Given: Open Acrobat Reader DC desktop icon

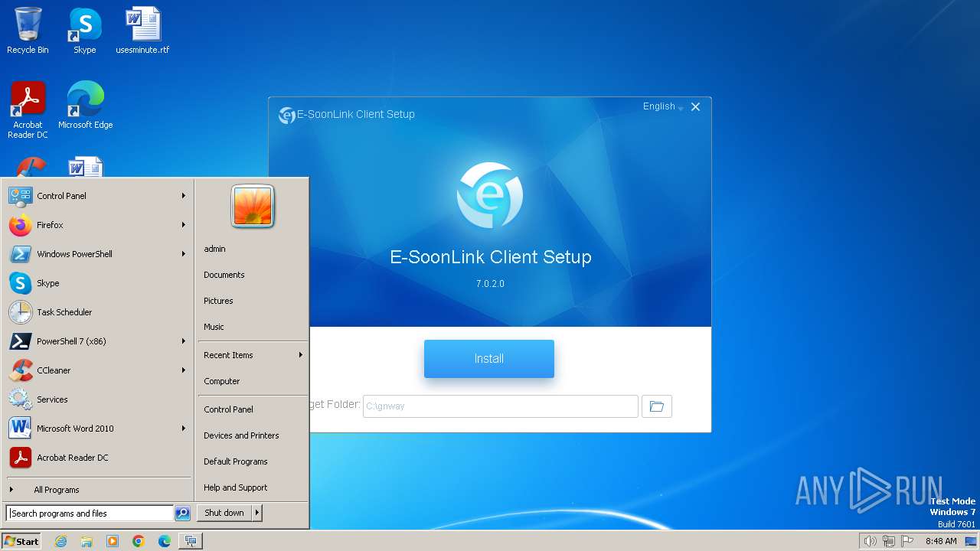Looking at the screenshot, I should coord(28,110).
